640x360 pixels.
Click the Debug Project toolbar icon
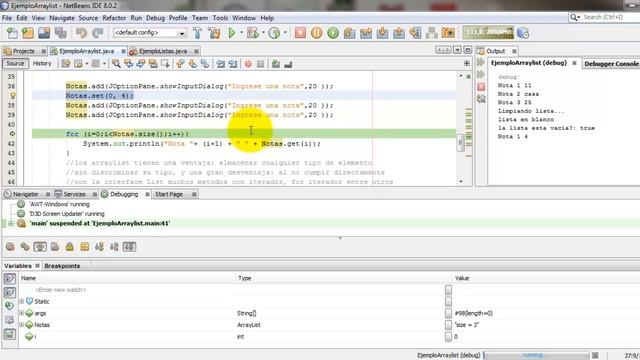[x=253, y=33]
